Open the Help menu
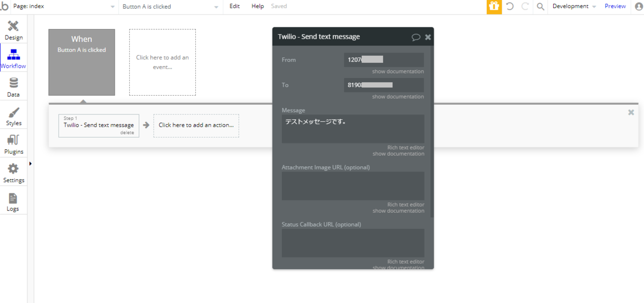This screenshot has width=644, height=303. coord(258,6)
